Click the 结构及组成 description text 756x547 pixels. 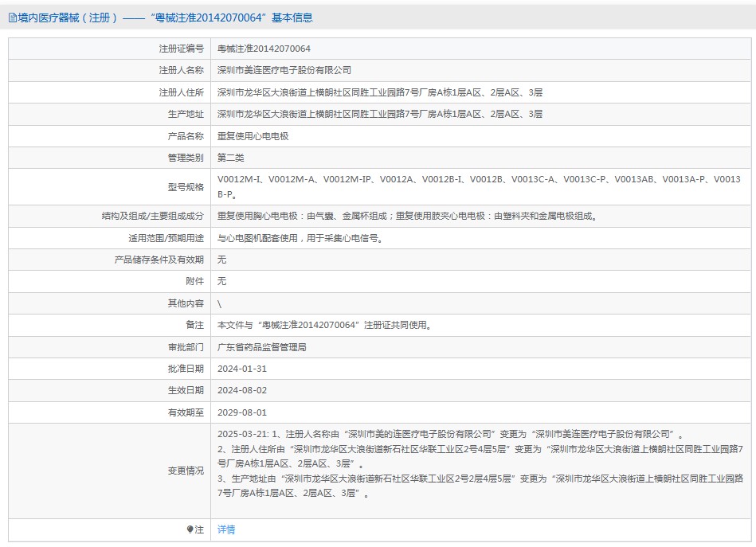(407, 216)
